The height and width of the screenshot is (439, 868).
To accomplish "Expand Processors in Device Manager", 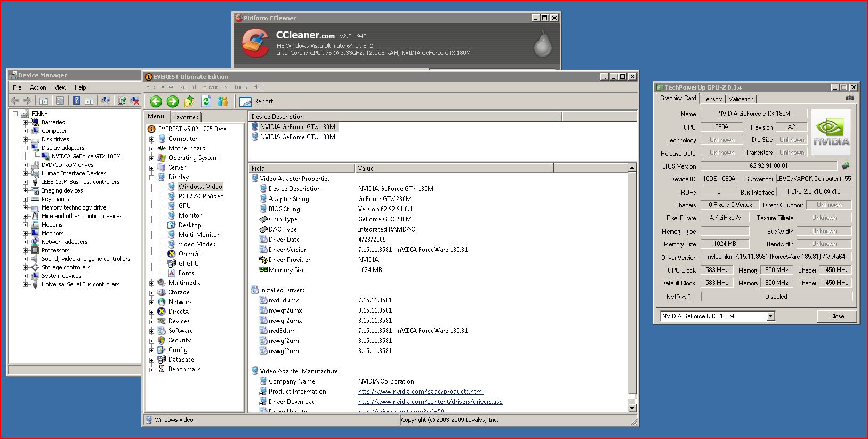I will click(25, 250).
